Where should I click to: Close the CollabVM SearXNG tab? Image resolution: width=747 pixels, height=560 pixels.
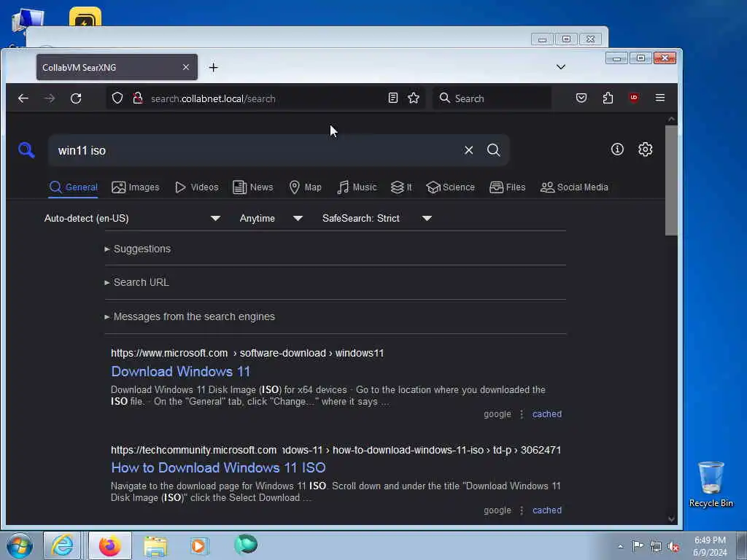point(186,68)
